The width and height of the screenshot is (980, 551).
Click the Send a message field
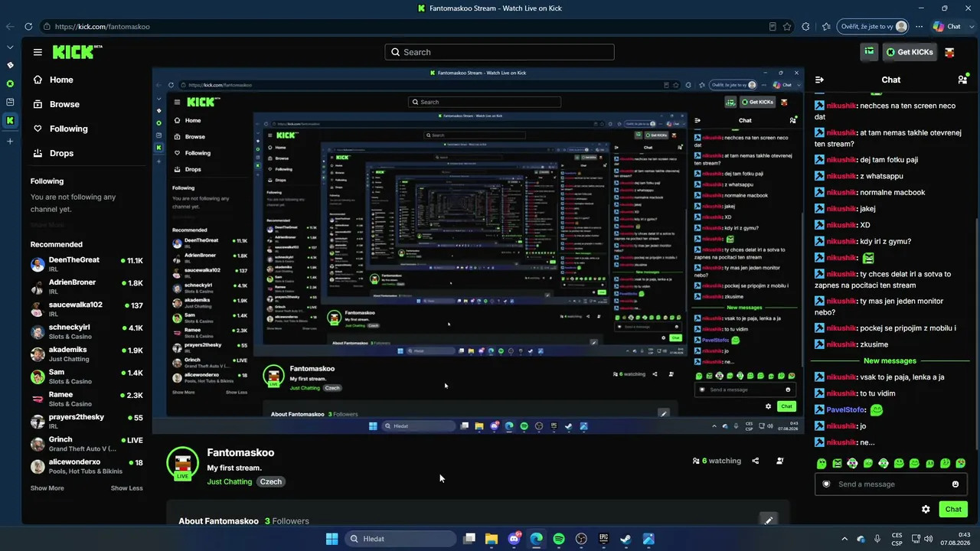tap(891, 484)
